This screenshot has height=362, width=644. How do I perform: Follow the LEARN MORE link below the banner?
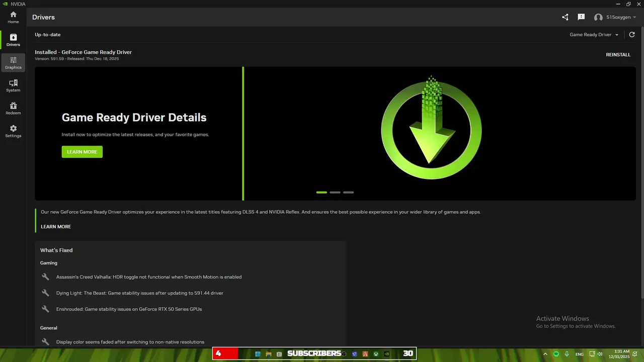coord(56,227)
